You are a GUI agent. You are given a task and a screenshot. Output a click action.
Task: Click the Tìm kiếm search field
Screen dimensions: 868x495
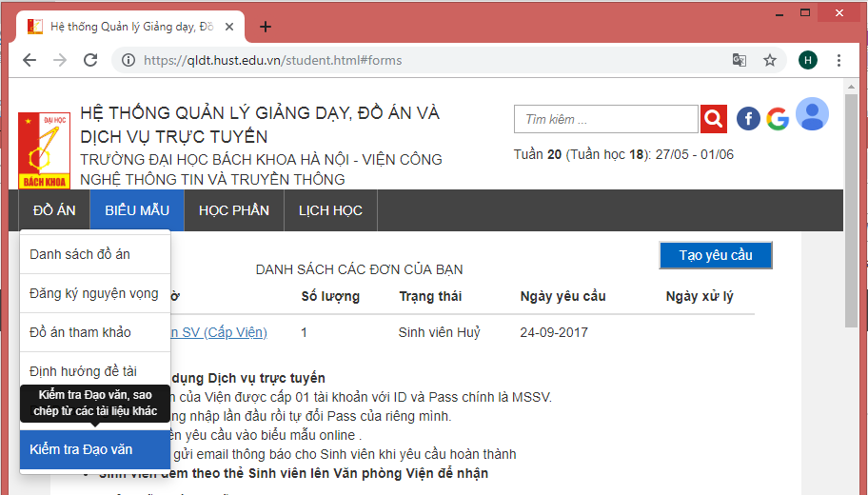tap(606, 119)
